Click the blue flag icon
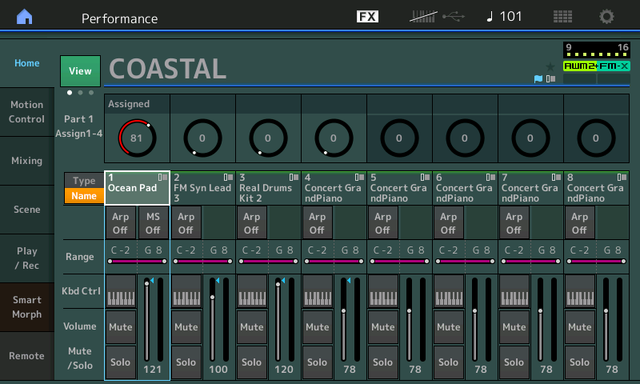The height and width of the screenshot is (384, 640). click(538, 79)
